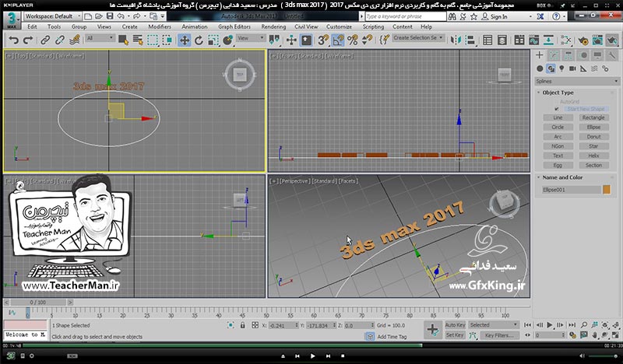Screen dimensions: 623x364
Task: Click KMPlayer play button in bottom bar
Action: [x=312, y=356]
